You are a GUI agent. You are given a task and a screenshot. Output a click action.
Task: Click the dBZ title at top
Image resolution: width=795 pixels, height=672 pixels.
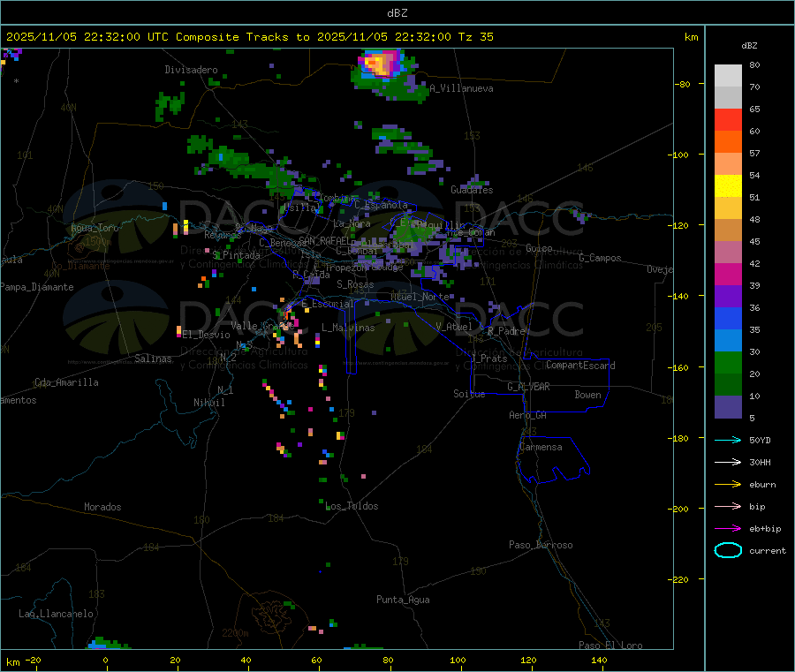(397, 13)
